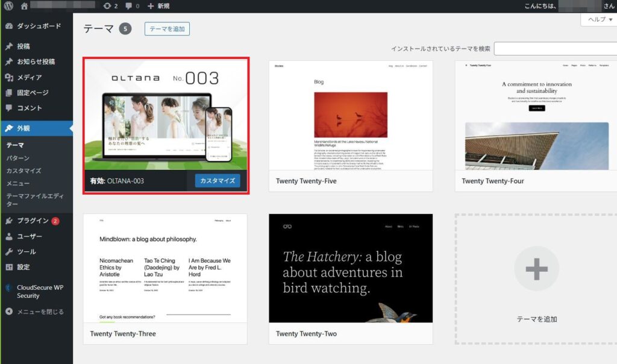Focus the installed themes search field
This screenshot has height=364, width=617.
[556, 49]
